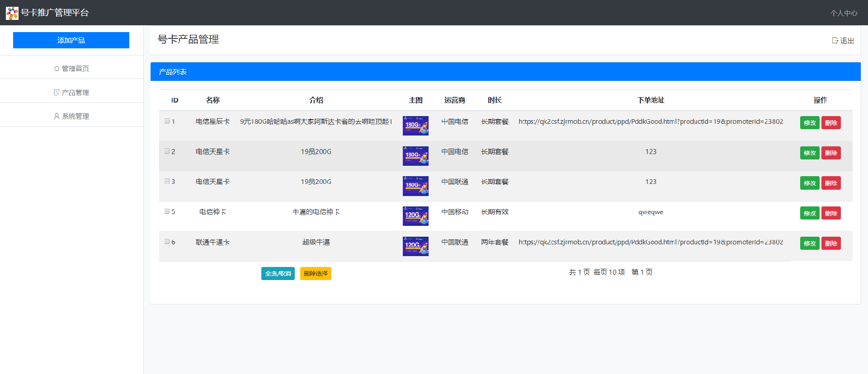Click the 超级牛逼 description cell

(316, 242)
